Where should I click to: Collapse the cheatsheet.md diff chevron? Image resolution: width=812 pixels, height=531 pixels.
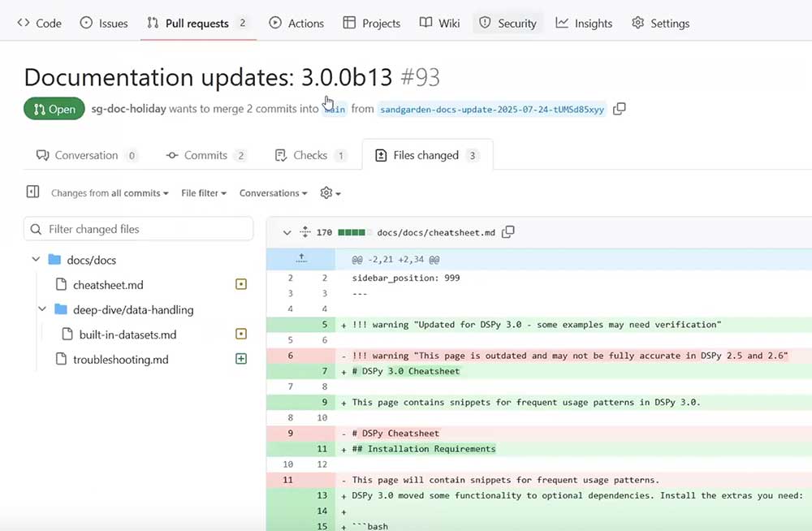[287, 232]
